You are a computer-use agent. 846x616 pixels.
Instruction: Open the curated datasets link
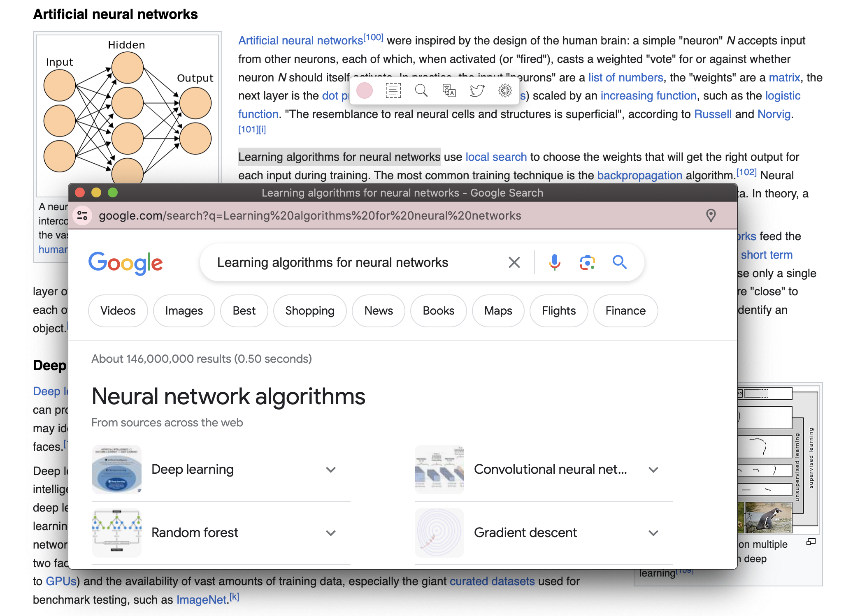(x=492, y=581)
